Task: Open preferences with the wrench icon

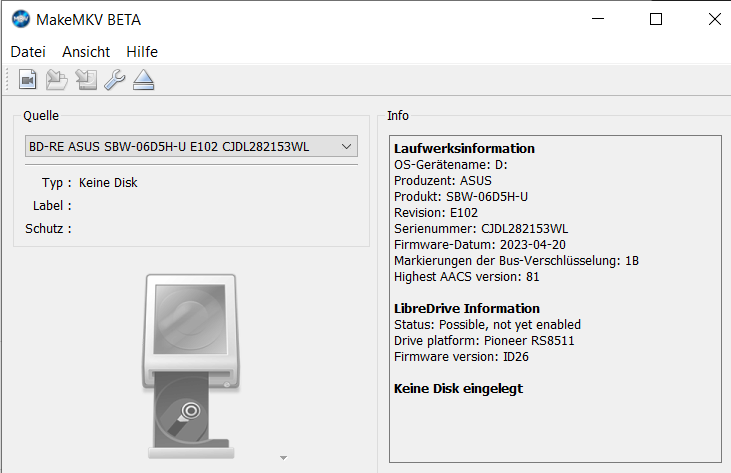Action: (115, 80)
